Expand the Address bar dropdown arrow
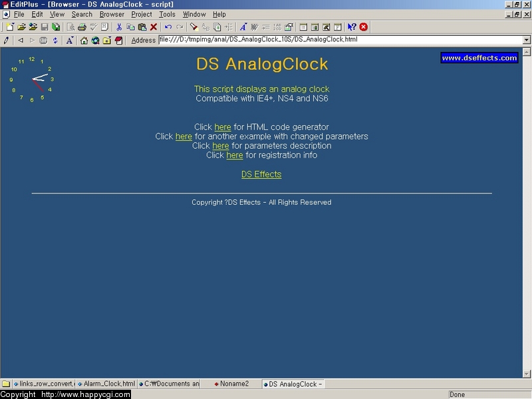 (526, 40)
